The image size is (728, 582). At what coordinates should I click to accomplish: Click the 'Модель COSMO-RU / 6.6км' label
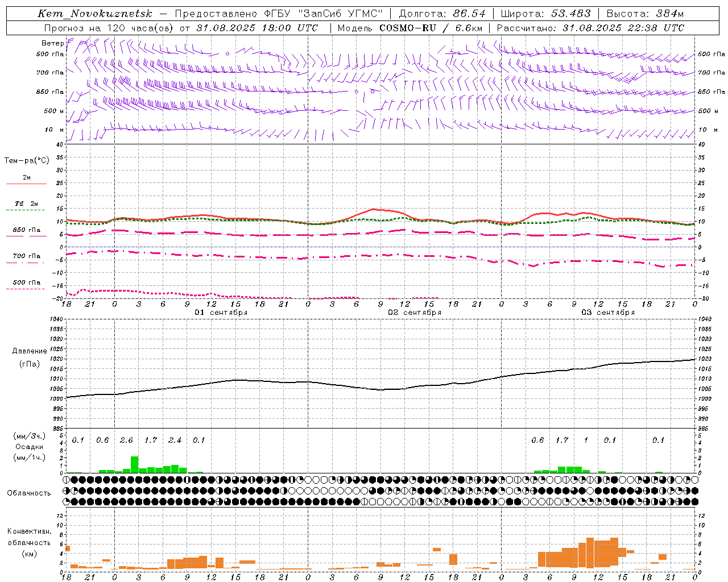(x=409, y=28)
